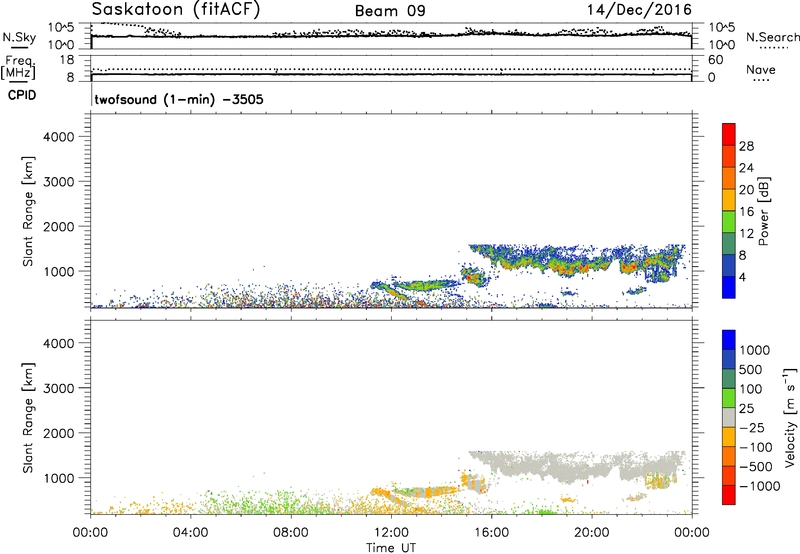Click the red bottom of velocity colorbar
This screenshot has width=800, height=554.
click(x=729, y=495)
